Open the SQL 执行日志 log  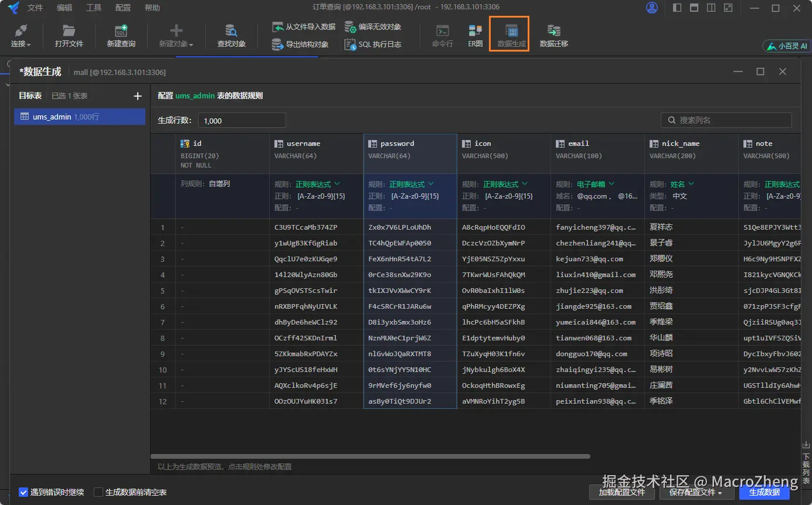point(372,45)
